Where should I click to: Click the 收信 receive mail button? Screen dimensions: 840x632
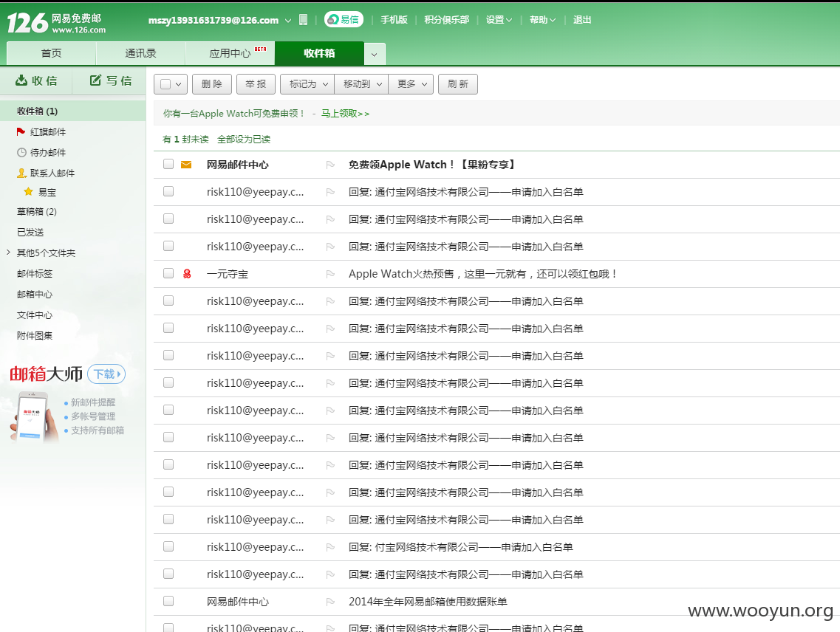36,81
